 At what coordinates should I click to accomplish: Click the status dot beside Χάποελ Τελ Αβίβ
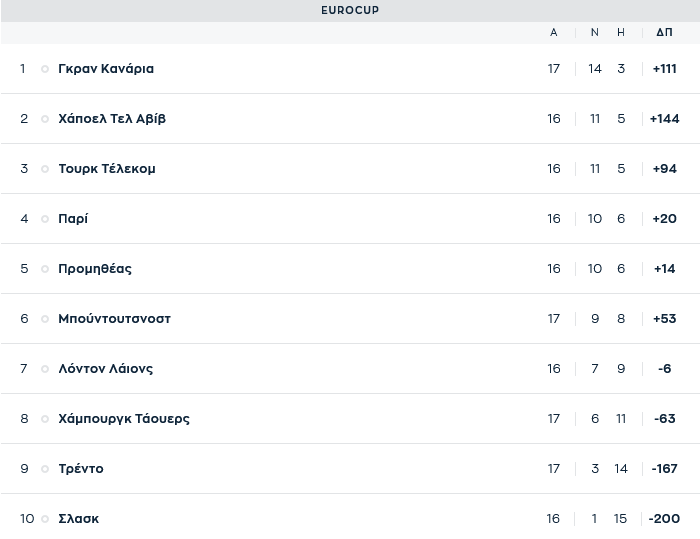click(x=45, y=119)
